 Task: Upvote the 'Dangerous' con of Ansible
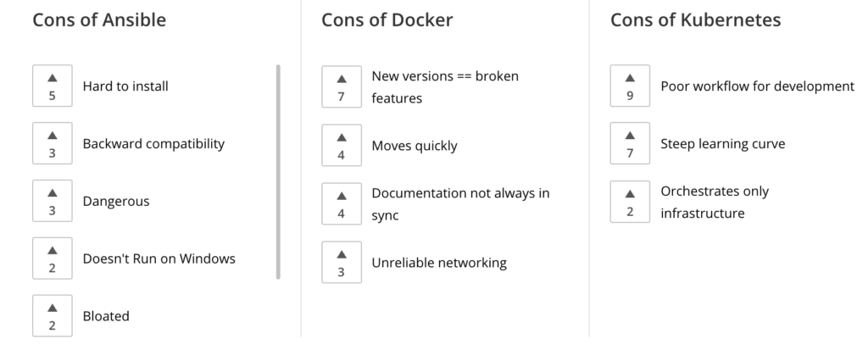coord(53,201)
